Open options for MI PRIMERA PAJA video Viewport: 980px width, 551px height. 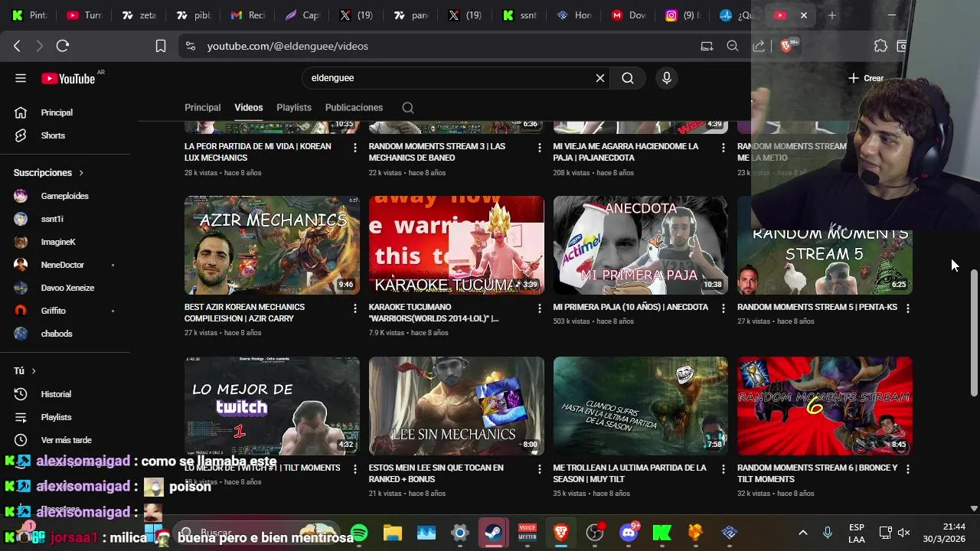coord(724,308)
